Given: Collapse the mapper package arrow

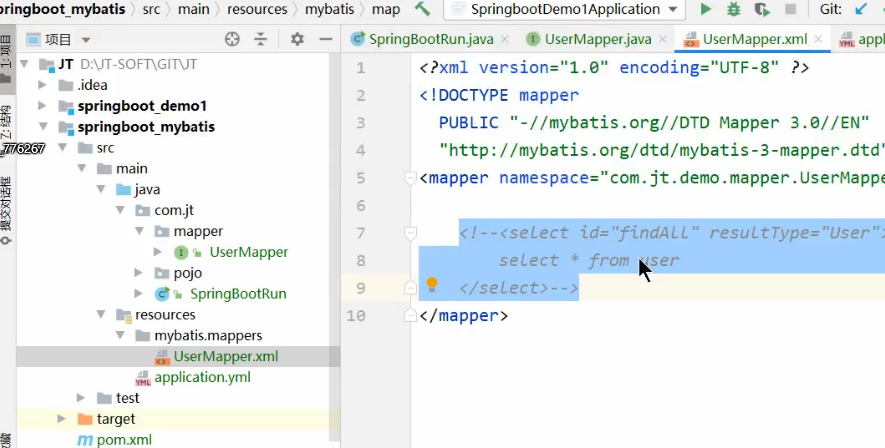Looking at the screenshot, I should [139, 231].
